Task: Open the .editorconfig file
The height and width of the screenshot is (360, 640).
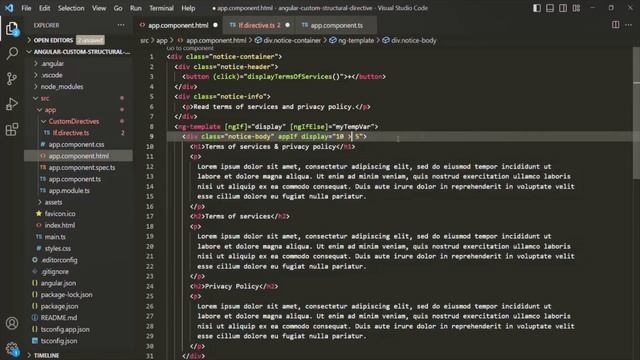Action: pos(59,260)
